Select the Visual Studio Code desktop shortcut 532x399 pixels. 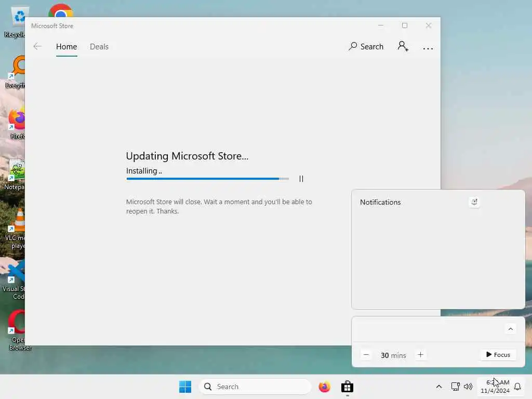pos(14,279)
